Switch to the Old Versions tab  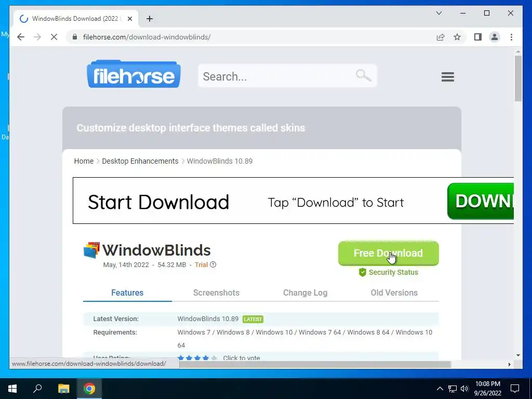[394, 293]
